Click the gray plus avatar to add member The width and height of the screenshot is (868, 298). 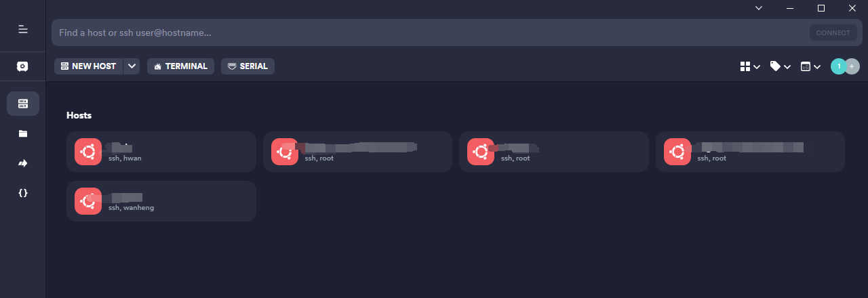(852, 66)
